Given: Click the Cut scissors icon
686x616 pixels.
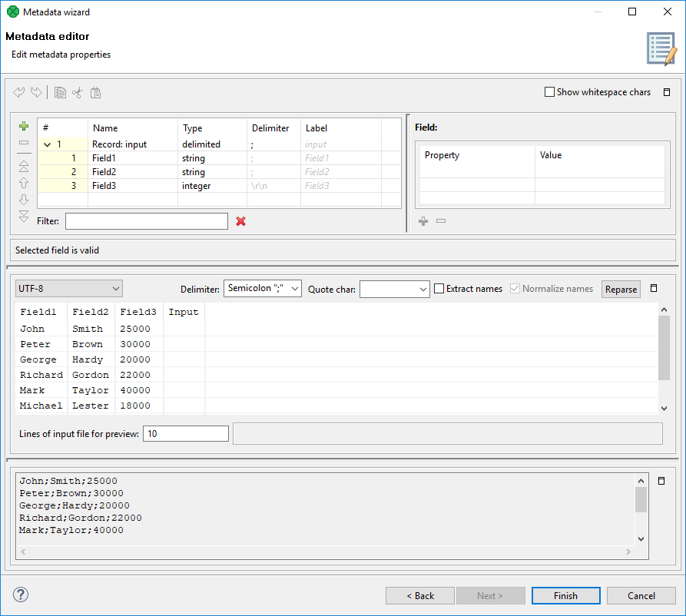Looking at the screenshot, I should (x=78, y=93).
